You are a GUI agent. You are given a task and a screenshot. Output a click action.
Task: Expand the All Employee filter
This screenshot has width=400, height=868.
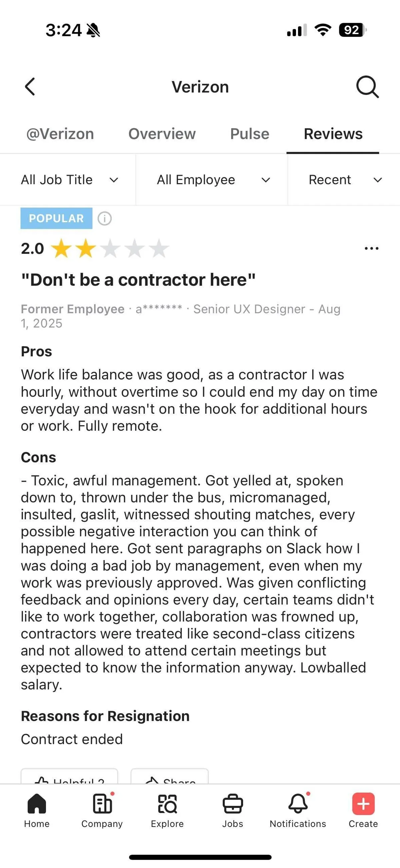(213, 180)
